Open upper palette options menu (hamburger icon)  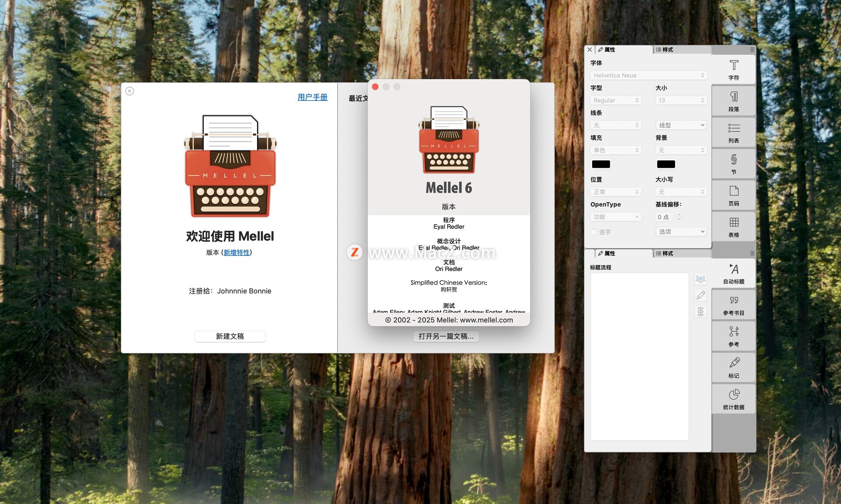tap(752, 49)
